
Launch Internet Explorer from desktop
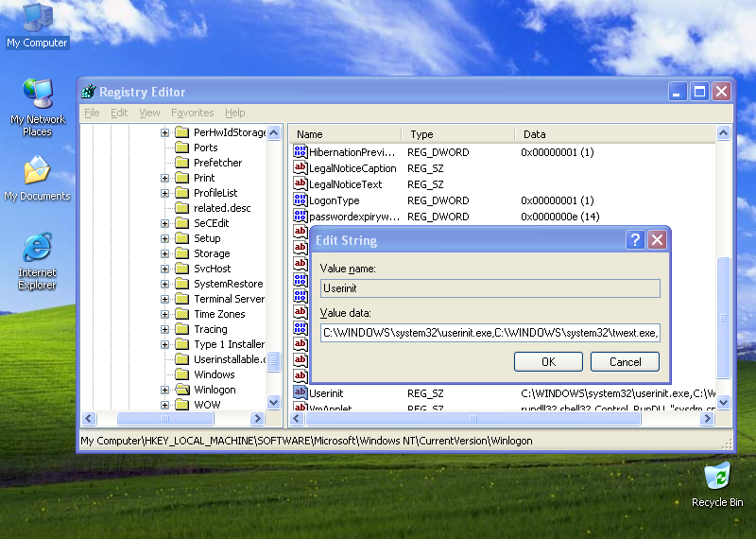click(x=37, y=261)
